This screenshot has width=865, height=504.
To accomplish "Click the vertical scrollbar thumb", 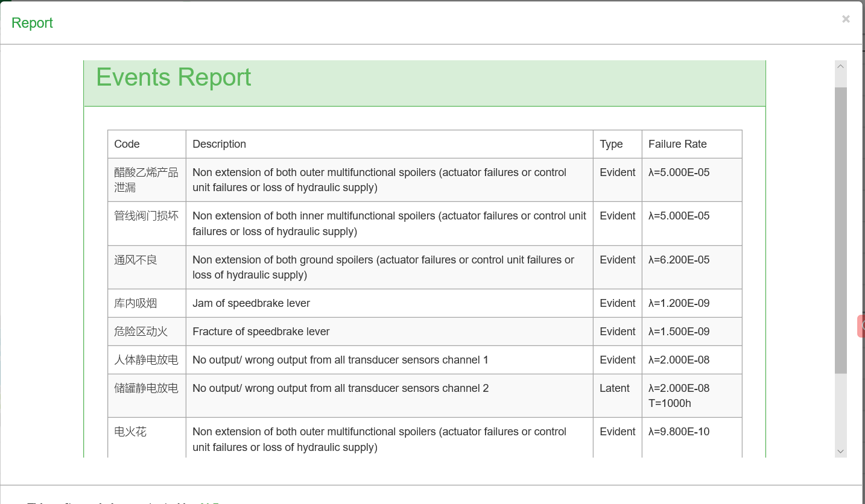I will coord(840,230).
